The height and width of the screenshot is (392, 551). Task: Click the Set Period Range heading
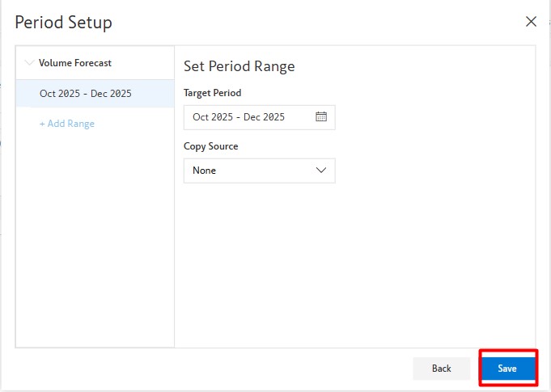tap(239, 66)
